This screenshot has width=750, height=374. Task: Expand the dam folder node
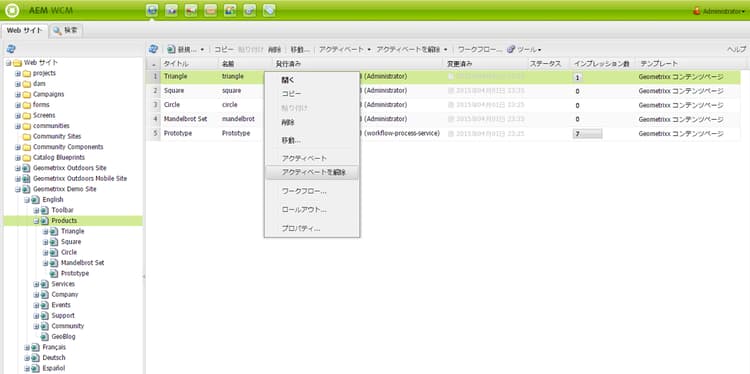[18, 84]
